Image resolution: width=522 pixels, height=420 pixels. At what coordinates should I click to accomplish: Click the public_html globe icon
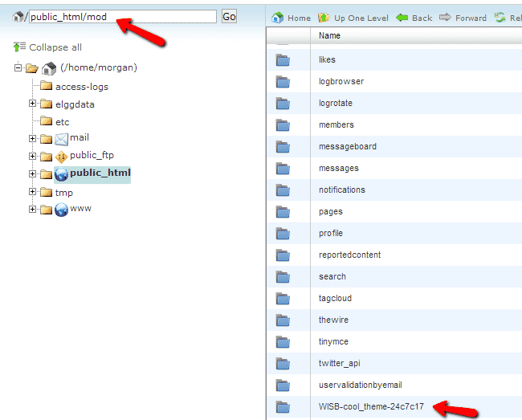pos(61,174)
